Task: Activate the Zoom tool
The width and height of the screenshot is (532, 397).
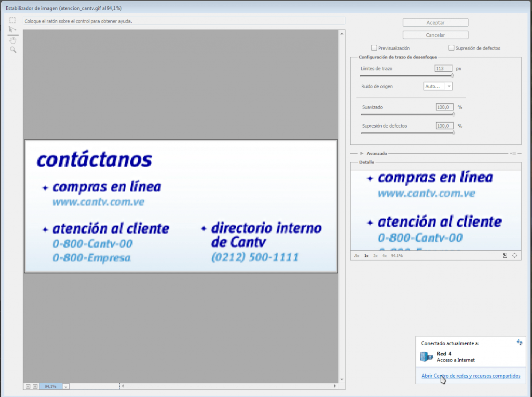Action: 12,49
